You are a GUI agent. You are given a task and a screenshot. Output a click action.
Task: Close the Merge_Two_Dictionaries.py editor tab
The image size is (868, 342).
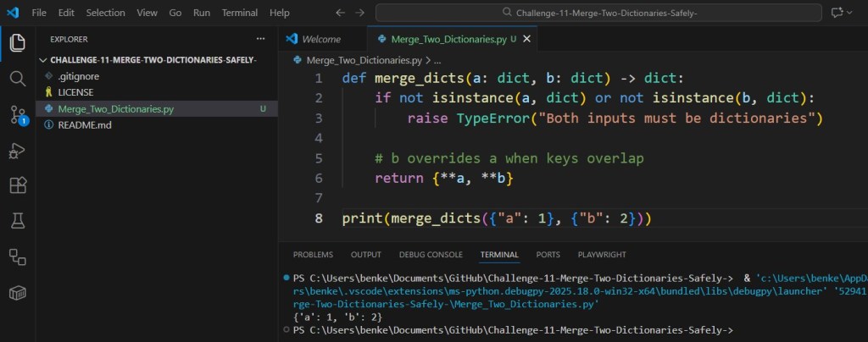click(x=526, y=39)
